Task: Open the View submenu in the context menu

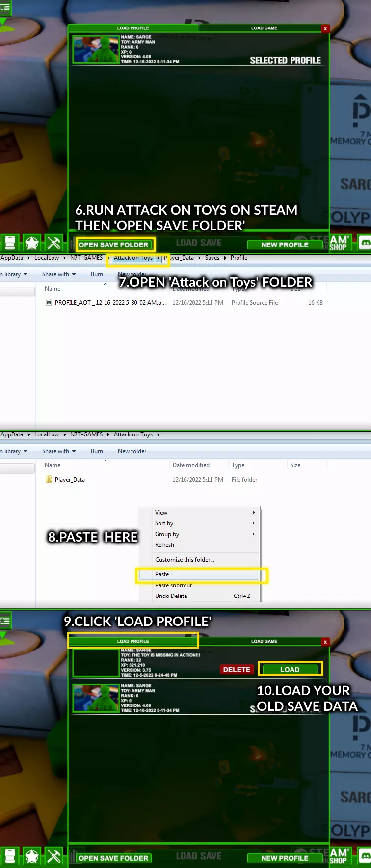Action: (199, 512)
